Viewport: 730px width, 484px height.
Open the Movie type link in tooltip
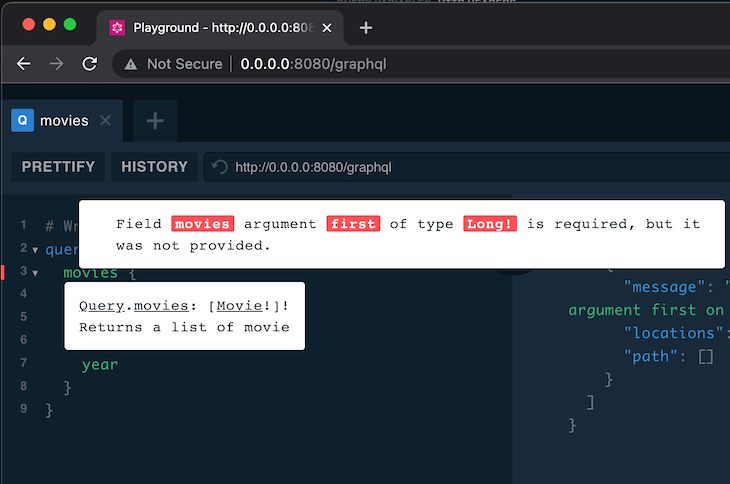coord(240,306)
